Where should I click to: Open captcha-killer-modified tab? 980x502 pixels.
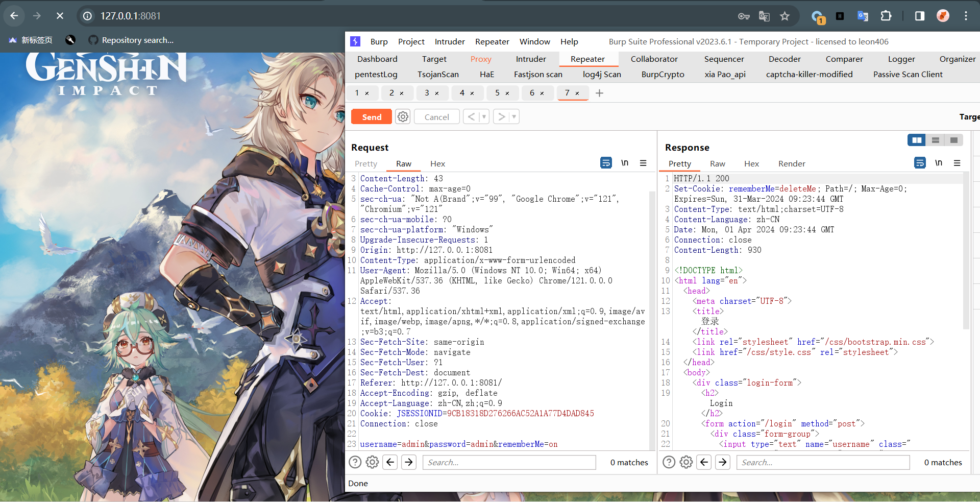click(809, 74)
